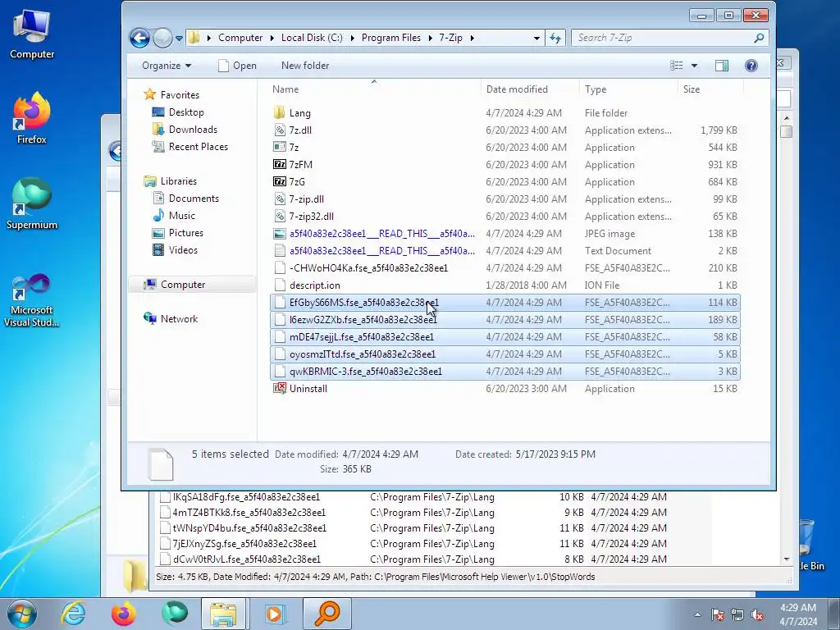Select tWNspYD4bu.fse in the background search window
This screenshot has width=840, height=630.
coord(249,528)
